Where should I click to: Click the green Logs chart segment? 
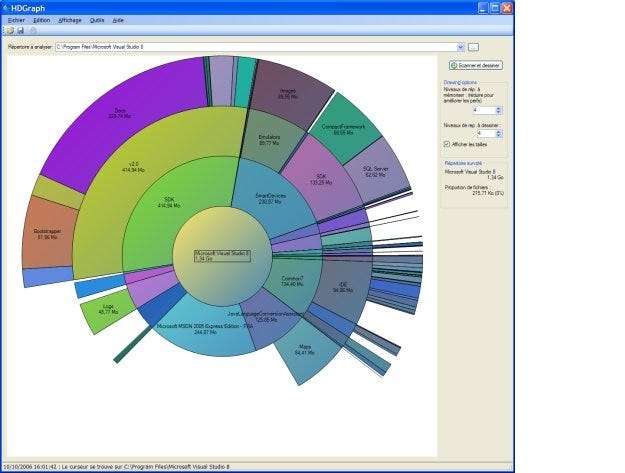click(105, 309)
